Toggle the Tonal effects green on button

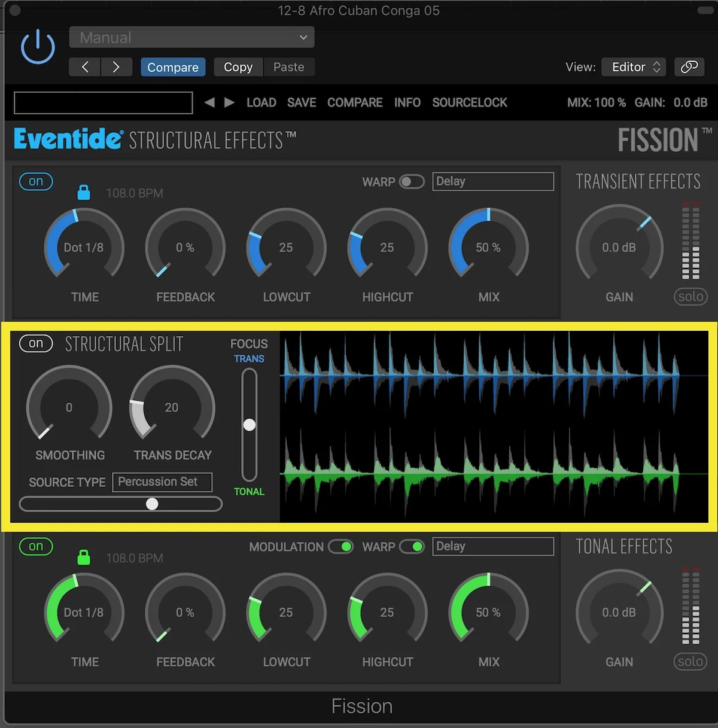(36, 546)
